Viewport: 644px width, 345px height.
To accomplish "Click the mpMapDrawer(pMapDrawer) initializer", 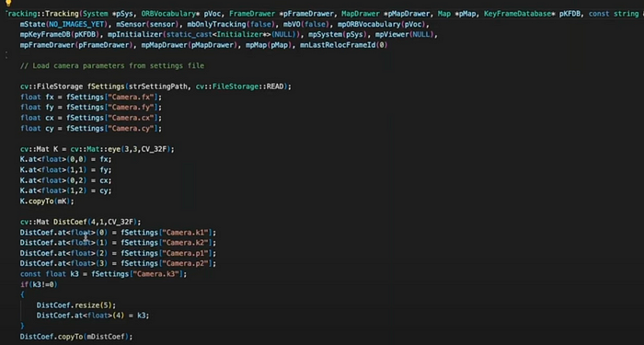I will point(190,45).
